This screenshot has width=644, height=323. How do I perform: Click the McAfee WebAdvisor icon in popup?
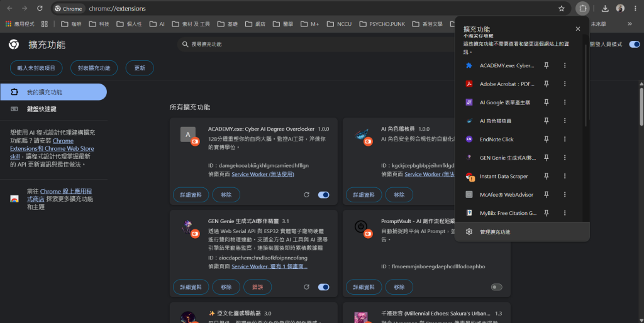coord(469,195)
